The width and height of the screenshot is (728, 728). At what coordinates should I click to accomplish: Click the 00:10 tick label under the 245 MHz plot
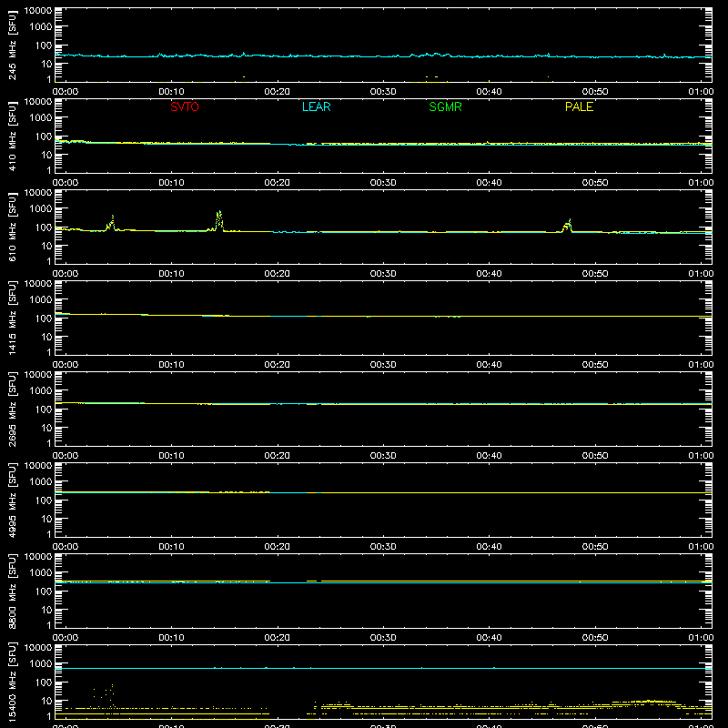click(171, 92)
